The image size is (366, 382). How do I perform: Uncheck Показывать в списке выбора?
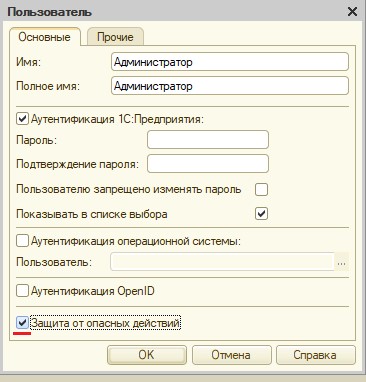[261, 214]
